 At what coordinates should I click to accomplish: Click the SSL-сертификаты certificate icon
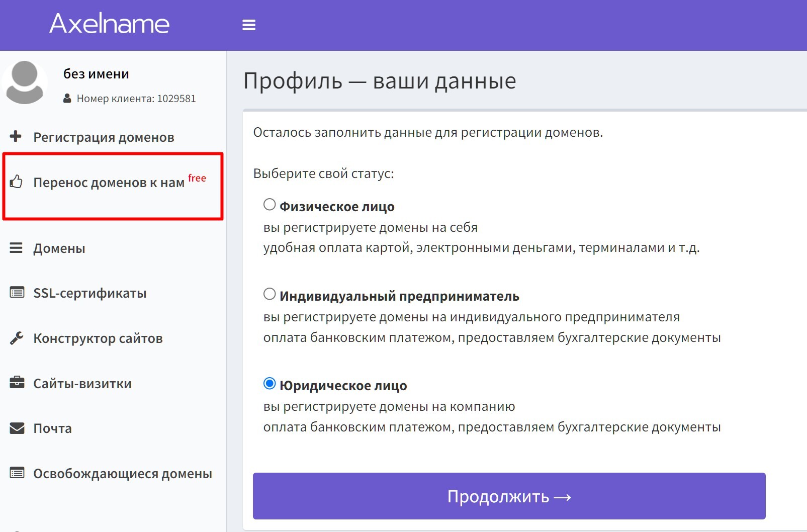point(17,293)
